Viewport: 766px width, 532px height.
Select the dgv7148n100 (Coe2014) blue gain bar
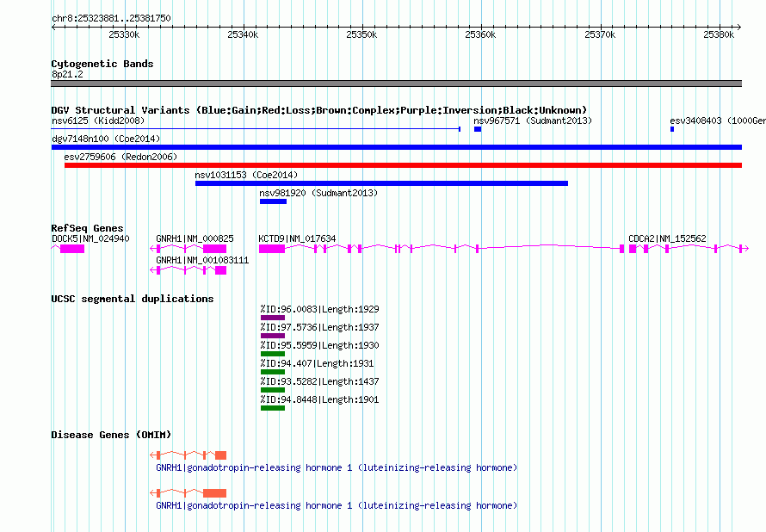pos(397,147)
